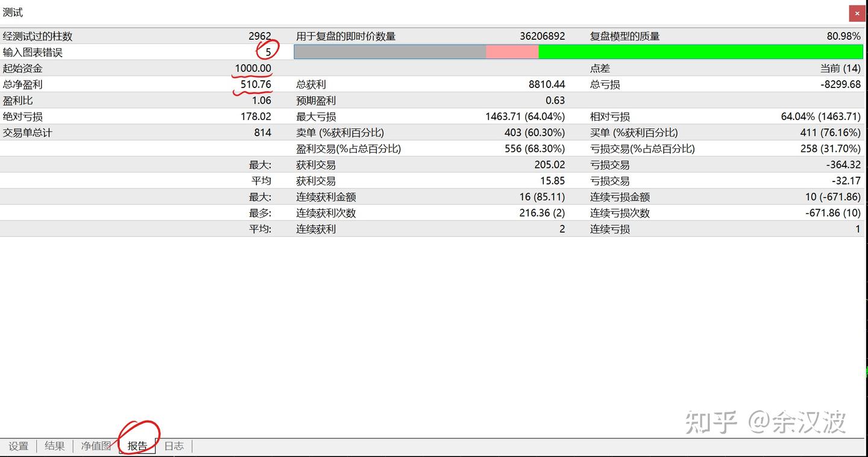Select the bars tested value 2962

point(260,36)
